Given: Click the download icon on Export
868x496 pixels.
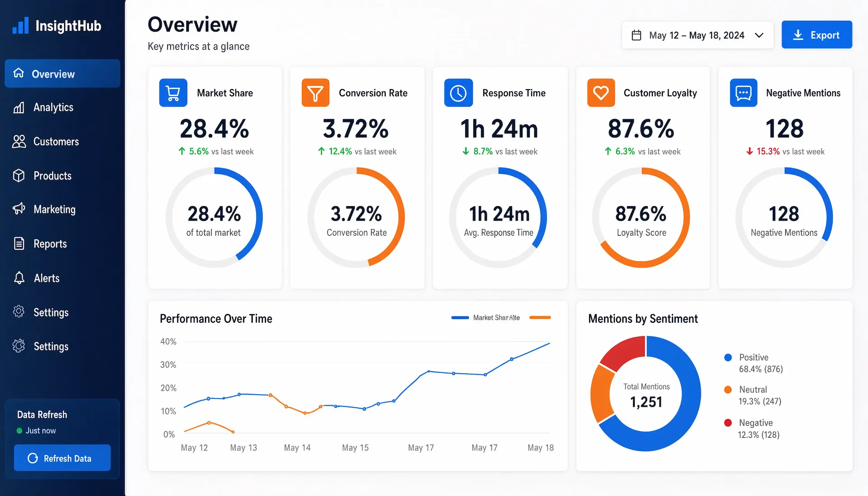Looking at the screenshot, I should (798, 35).
